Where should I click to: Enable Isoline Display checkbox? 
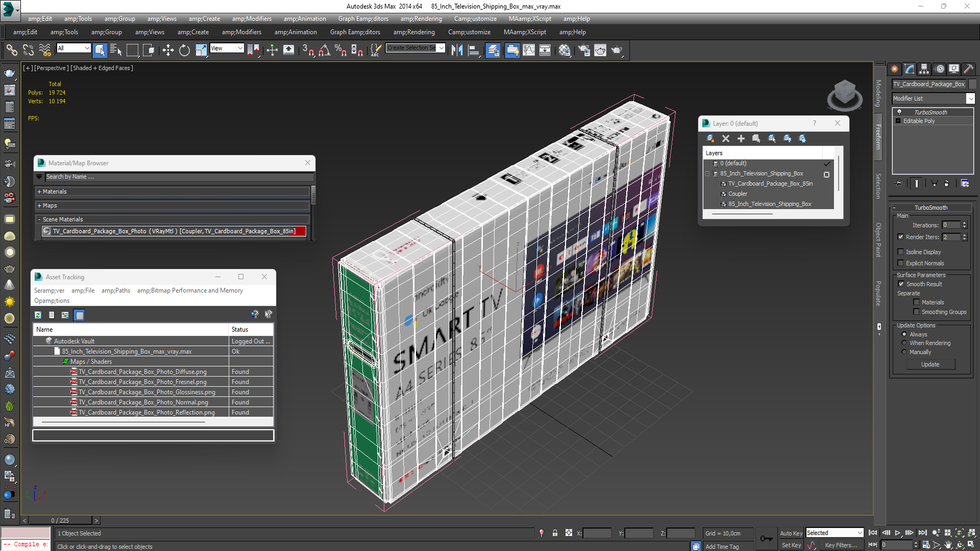click(901, 252)
